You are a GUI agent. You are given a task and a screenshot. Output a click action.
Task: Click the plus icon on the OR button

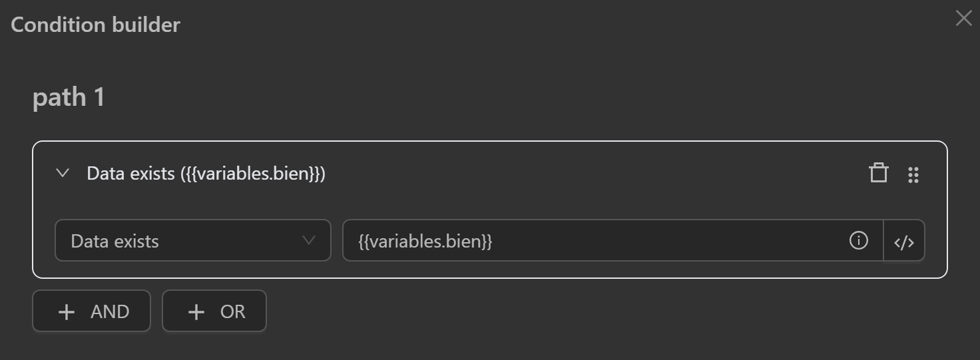coord(196,311)
